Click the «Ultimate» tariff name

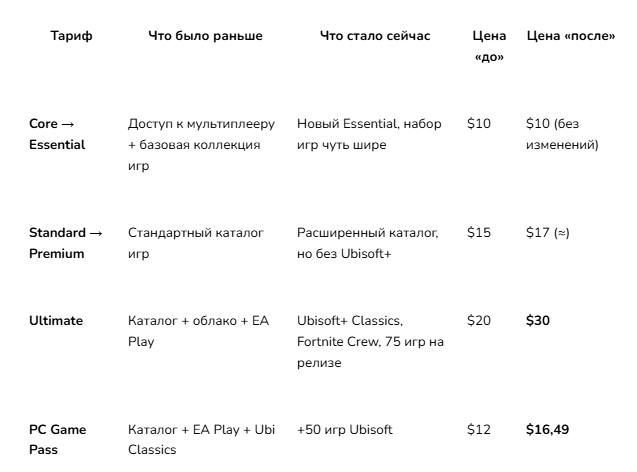point(56,321)
